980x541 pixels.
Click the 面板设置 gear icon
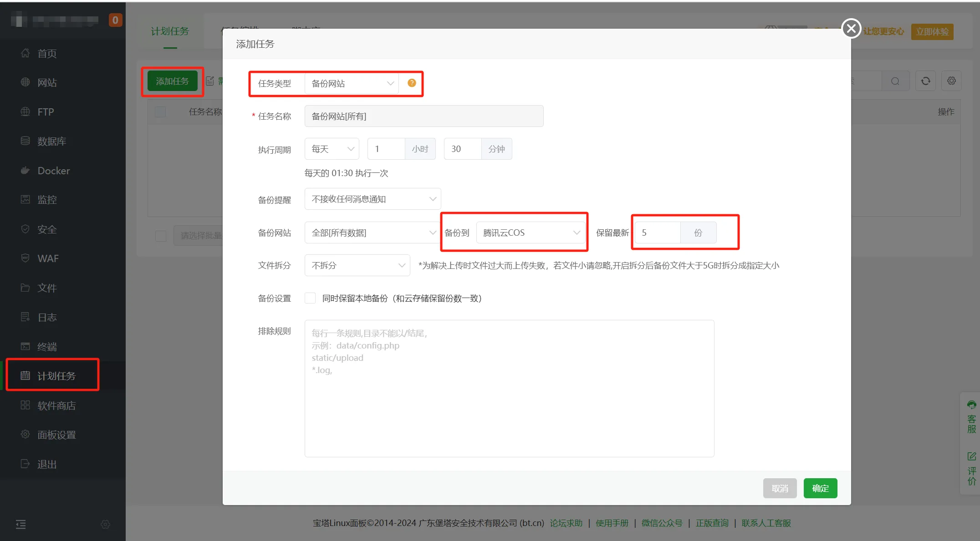coord(26,434)
